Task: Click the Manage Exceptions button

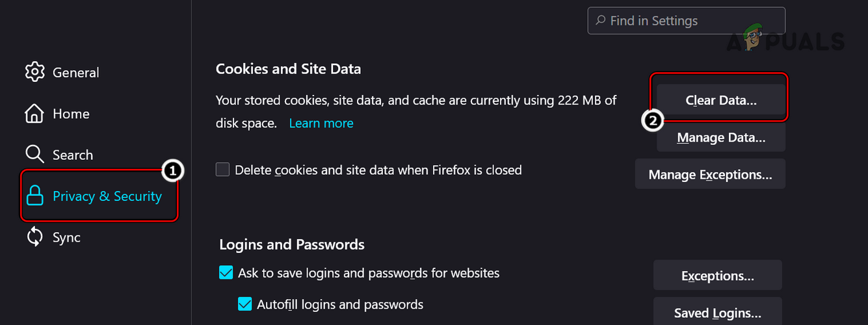Action: tap(710, 175)
